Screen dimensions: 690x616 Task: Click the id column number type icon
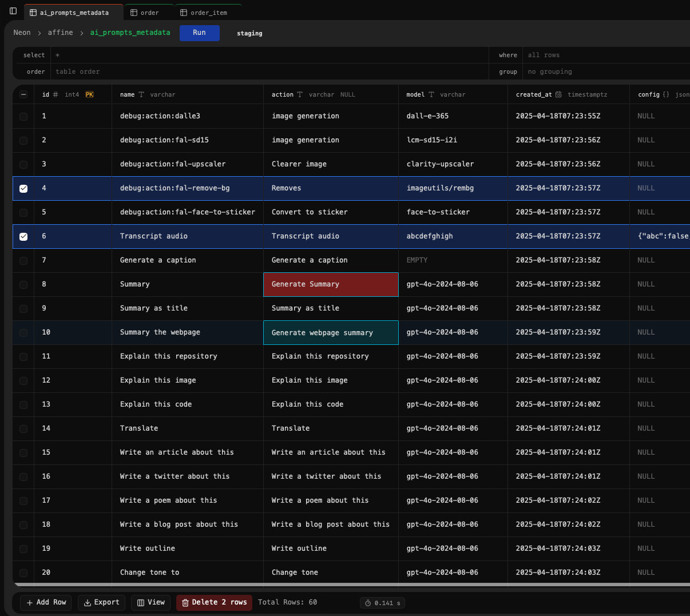click(x=55, y=94)
